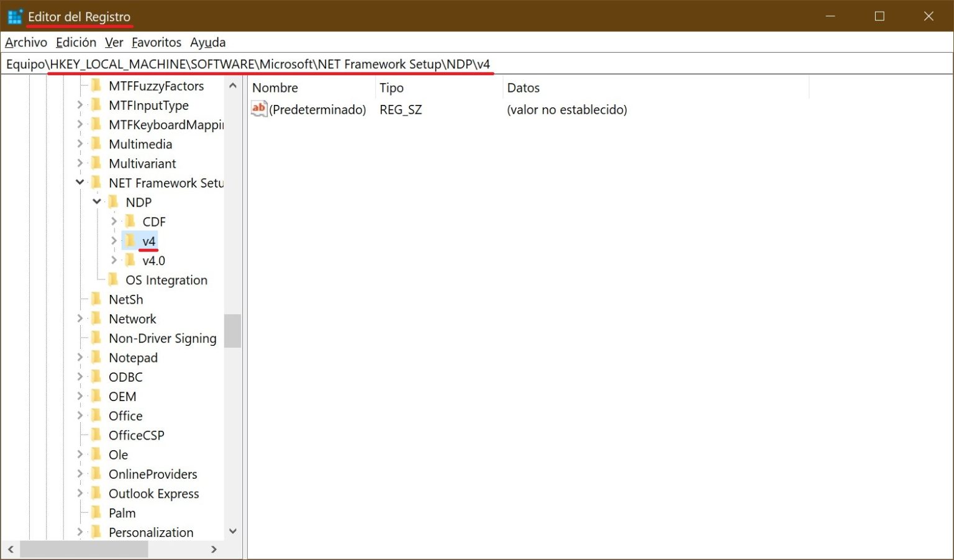Click the ODBC folder icon
Screen dimensions: 954x560
(x=97, y=377)
